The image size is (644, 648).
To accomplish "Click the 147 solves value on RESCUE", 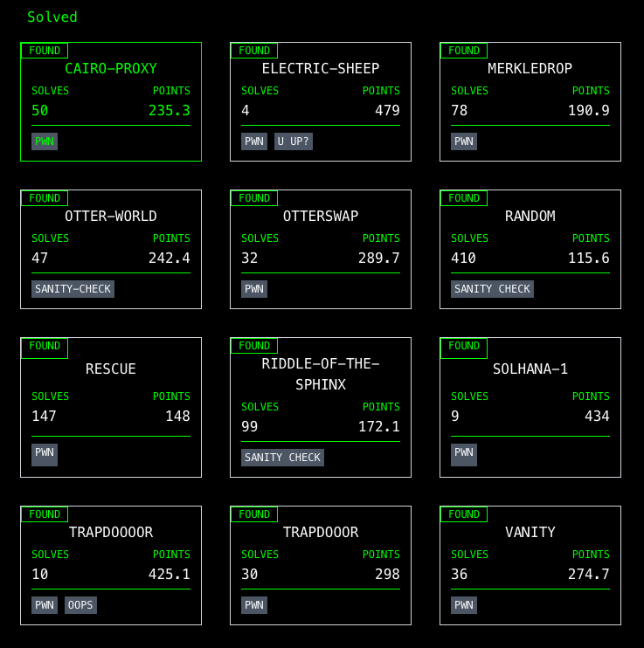I will 45,416.
